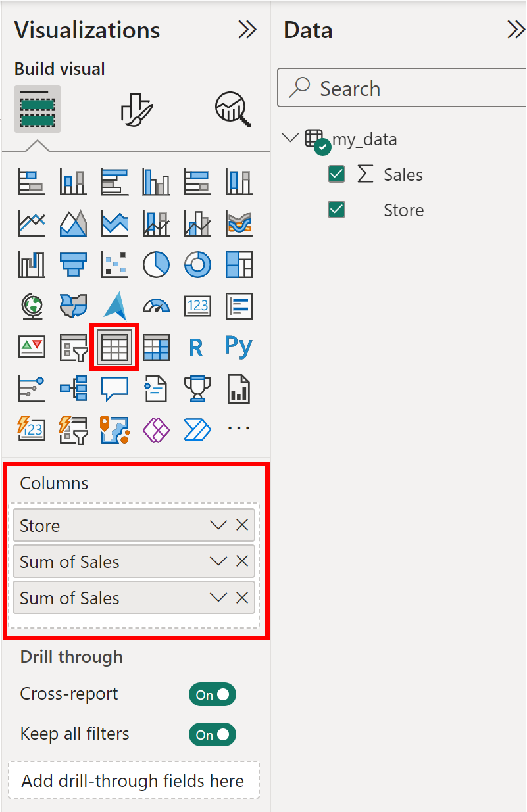Insert a Waterfall chart visual
This screenshot has height=812, width=527.
(x=32, y=264)
